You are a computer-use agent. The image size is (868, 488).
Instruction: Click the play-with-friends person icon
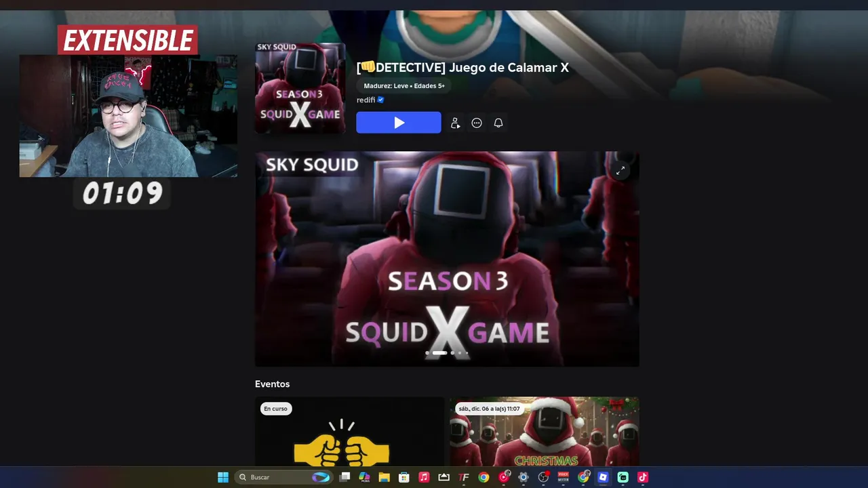click(455, 123)
